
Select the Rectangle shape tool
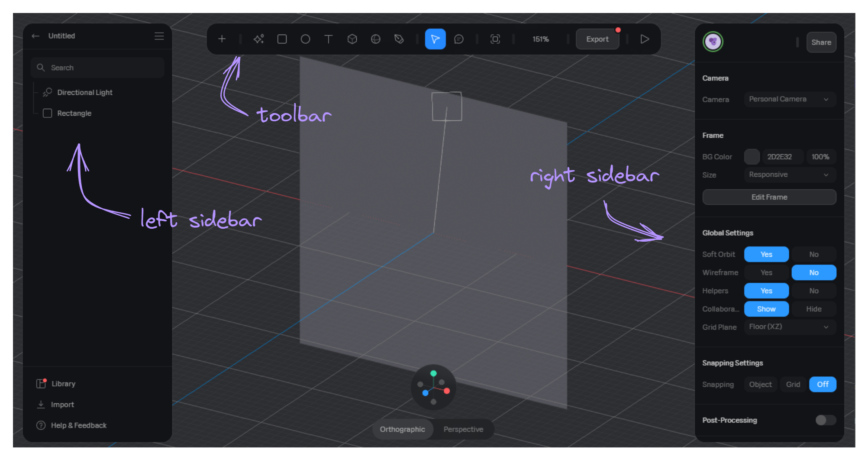pos(282,39)
